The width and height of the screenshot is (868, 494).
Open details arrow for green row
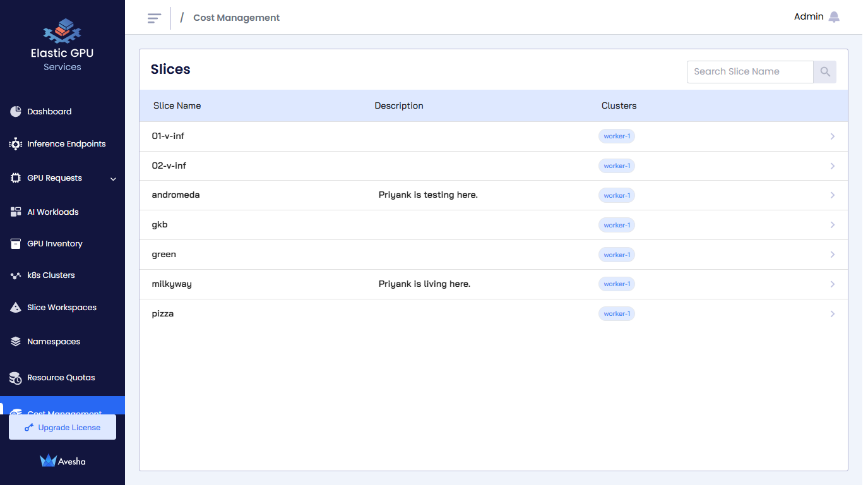coord(833,255)
